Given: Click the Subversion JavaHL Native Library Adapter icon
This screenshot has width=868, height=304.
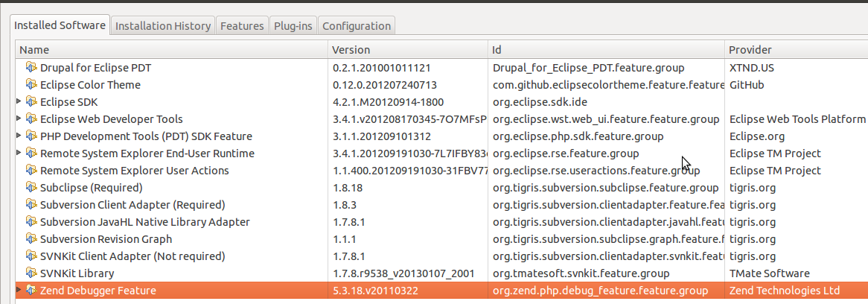Looking at the screenshot, I should pos(31,222).
